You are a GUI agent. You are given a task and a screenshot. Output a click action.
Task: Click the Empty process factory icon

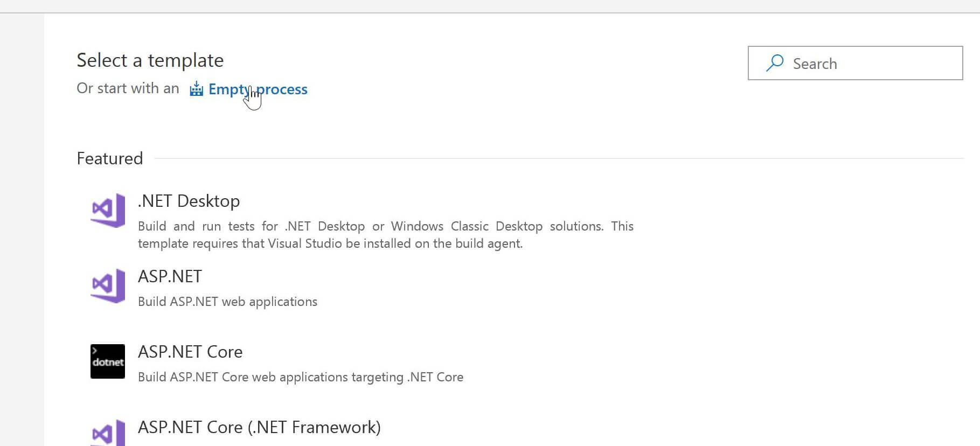196,89
